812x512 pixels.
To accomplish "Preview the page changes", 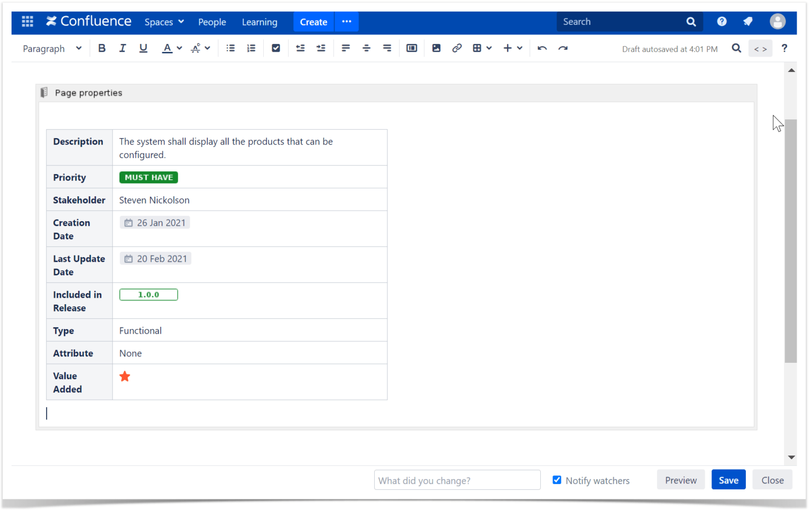I will point(680,479).
